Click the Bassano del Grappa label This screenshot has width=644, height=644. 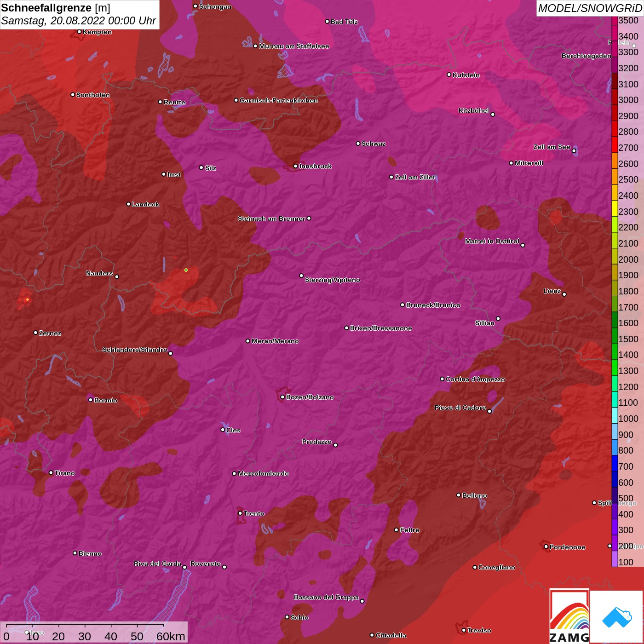click(x=327, y=597)
